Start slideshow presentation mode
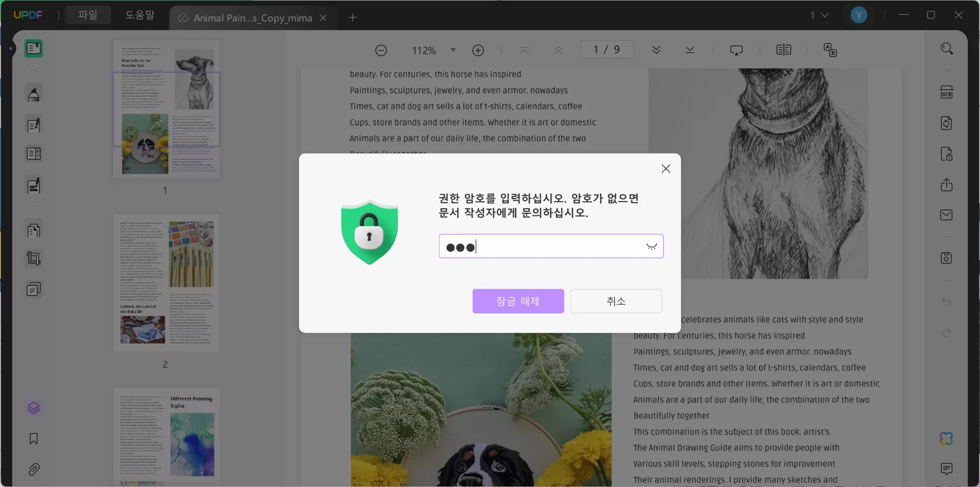980x487 pixels. click(737, 50)
